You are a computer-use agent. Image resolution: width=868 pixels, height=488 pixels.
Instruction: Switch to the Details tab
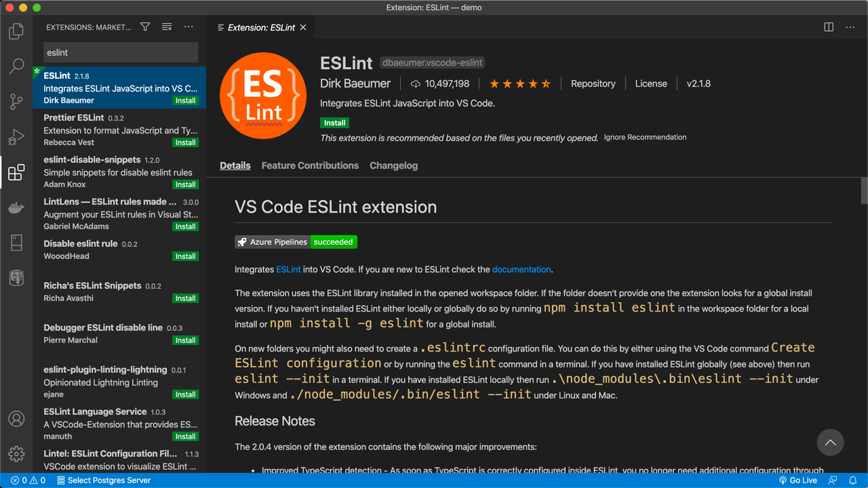click(x=235, y=165)
